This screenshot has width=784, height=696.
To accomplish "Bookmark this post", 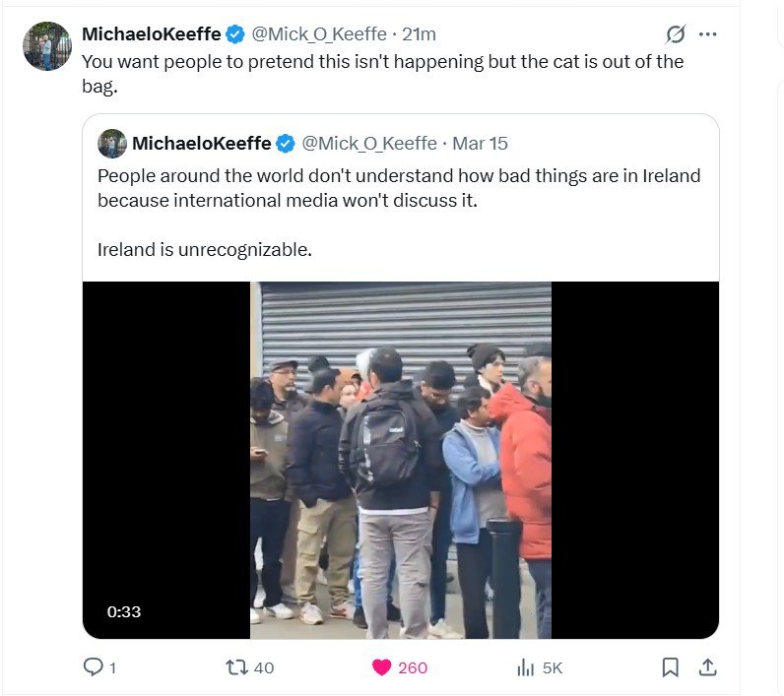I will pyautogui.click(x=670, y=667).
